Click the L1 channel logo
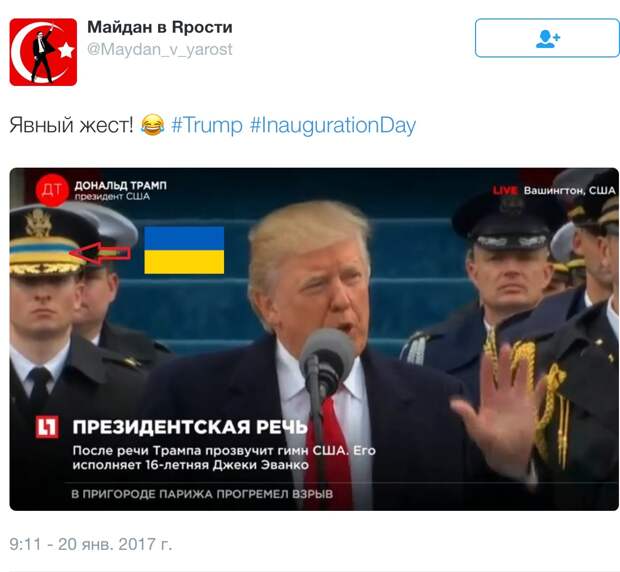Viewport: 620px width, 572px height. [x=47, y=427]
